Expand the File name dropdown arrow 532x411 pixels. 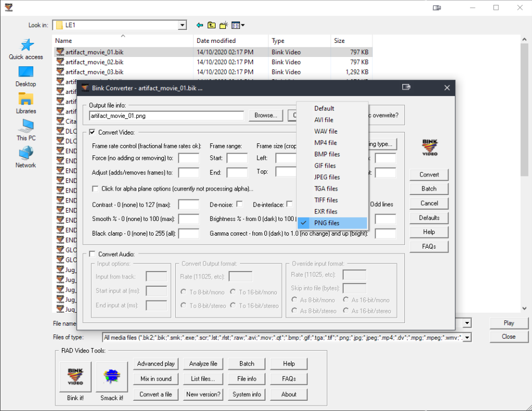[x=467, y=323]
